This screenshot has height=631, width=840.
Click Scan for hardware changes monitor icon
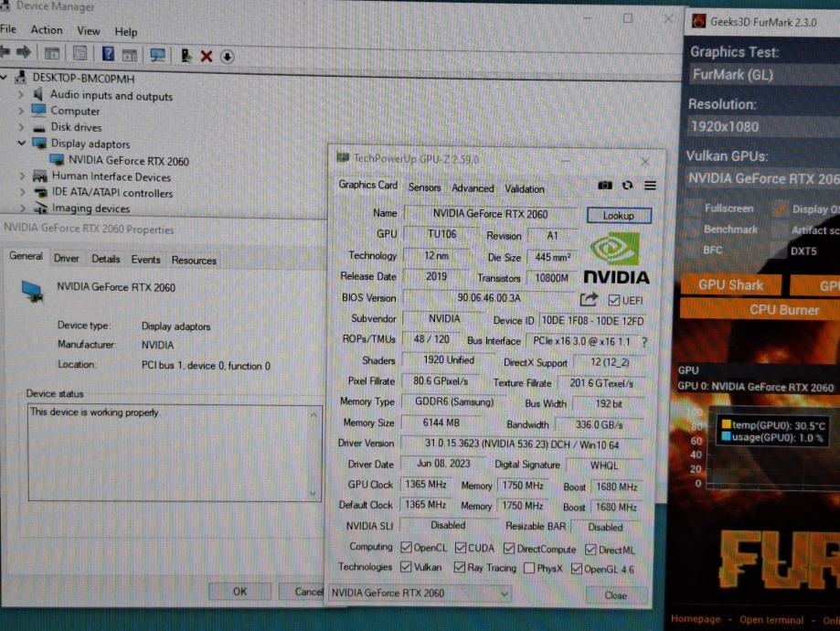[157, 55]
